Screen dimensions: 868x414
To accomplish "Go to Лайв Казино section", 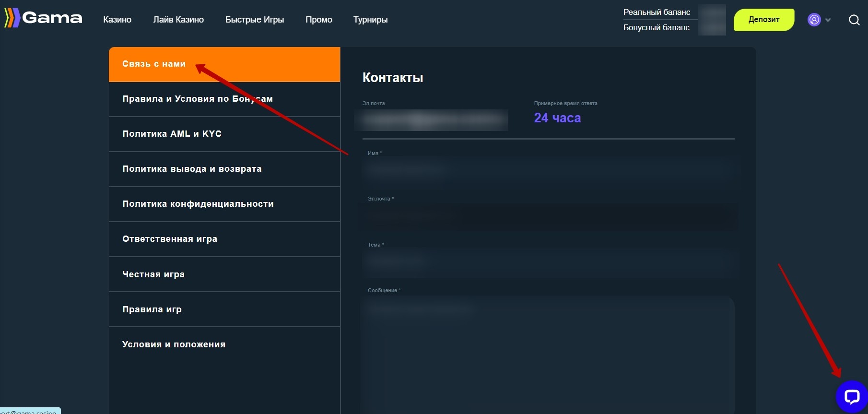I will [178, 20].
